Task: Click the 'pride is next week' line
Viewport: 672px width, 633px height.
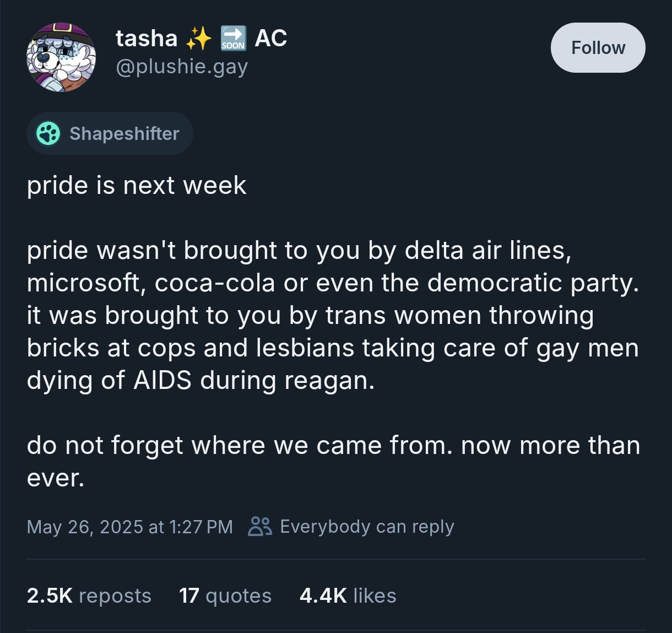Action: (x=137, y=186)
